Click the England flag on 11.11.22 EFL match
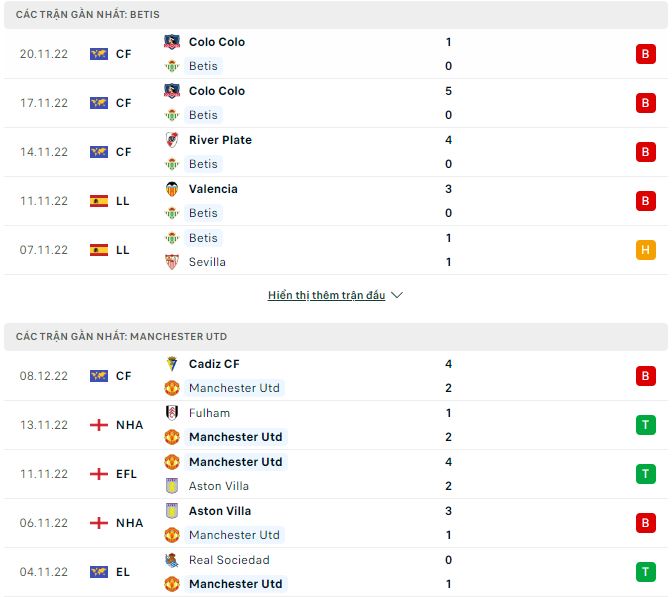The width and height of the screenshot is (672, 597). (x=99, y=474)
